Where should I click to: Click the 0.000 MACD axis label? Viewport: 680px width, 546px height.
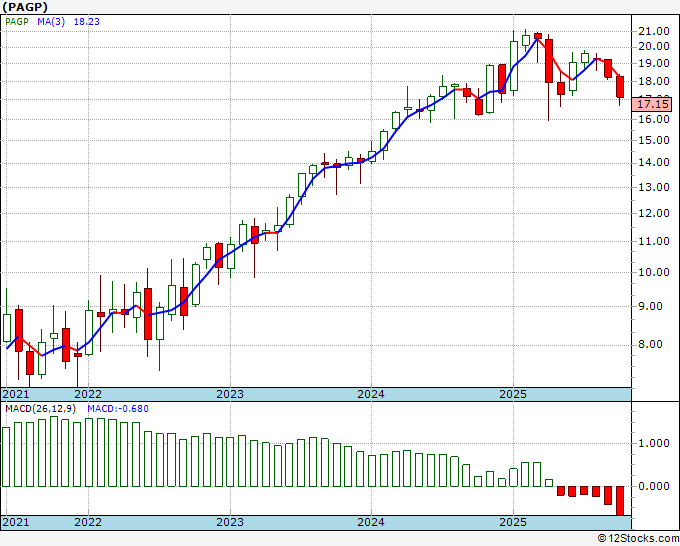pyautogui.click(x=654, y=486)
